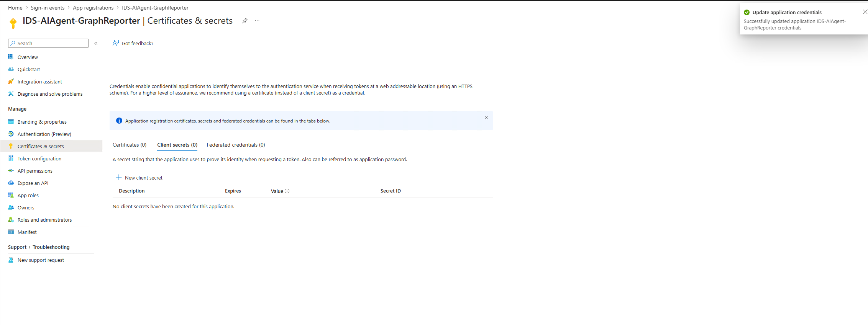The width and height of the screenshot is (868, 325).
Task: Click New client secret button
Action: [x=139, y=178]
